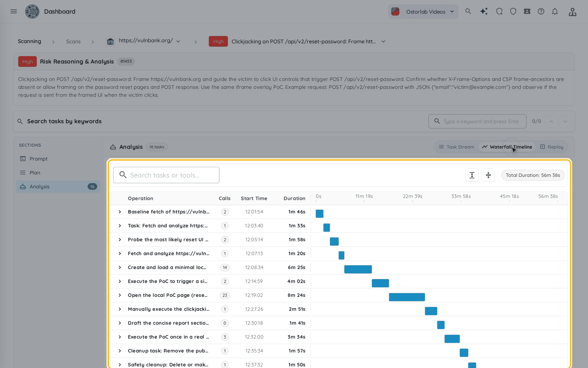Focus the Search tasks or tools field
The height and width of the screenshot is (368, 588).
tap(166, 175)
